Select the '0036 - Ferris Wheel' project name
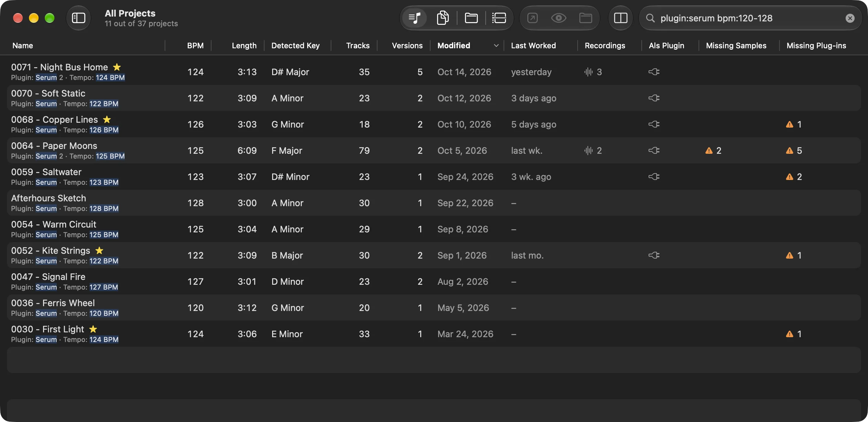The image size is (868, 422). click(x=53, y=303)
